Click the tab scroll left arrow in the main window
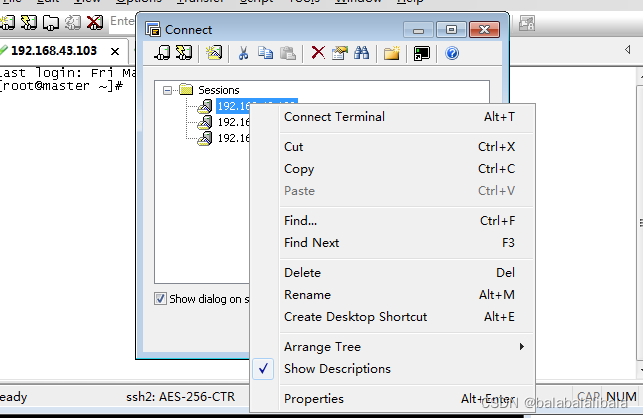This screenshot has height=418, width=643. pyautogui.click(x=628, y=50)
